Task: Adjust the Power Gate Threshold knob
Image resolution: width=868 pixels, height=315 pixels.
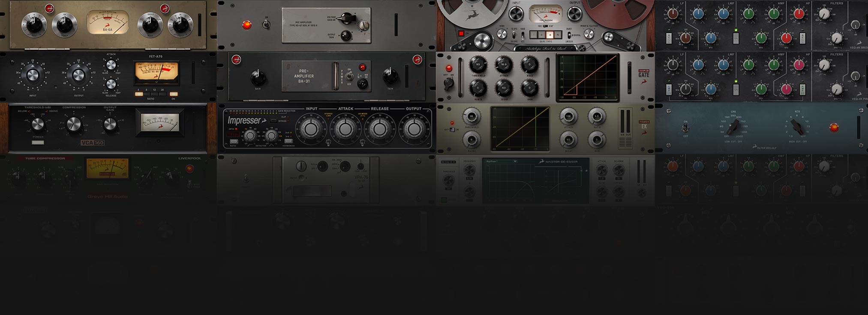Action: [x=478, y=64]
